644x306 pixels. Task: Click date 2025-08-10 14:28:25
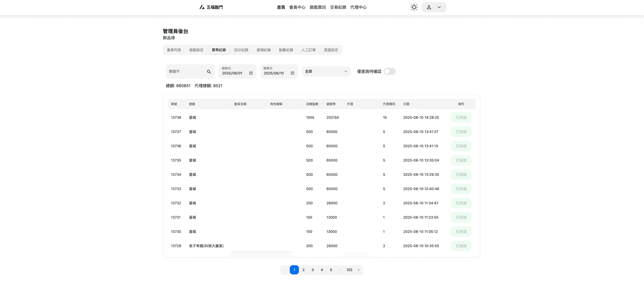click(x=421, y=117)
